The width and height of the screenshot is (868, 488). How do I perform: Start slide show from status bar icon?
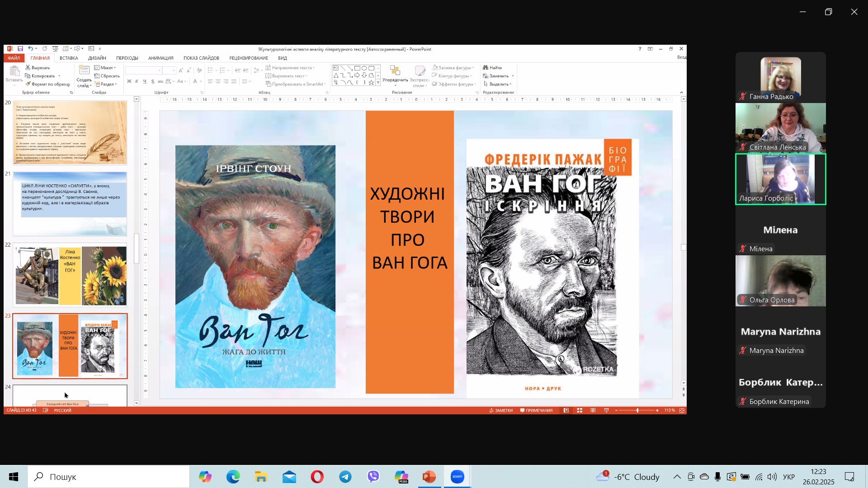point(607,410)
